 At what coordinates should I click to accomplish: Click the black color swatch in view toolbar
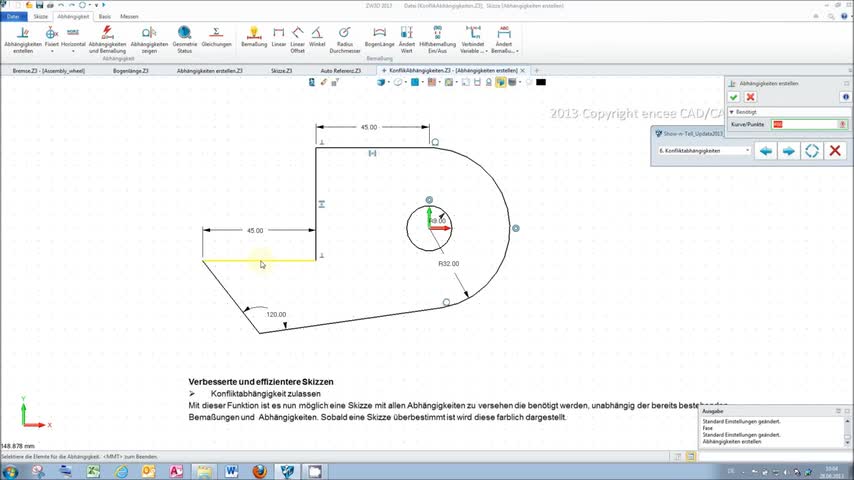point(541,82)
